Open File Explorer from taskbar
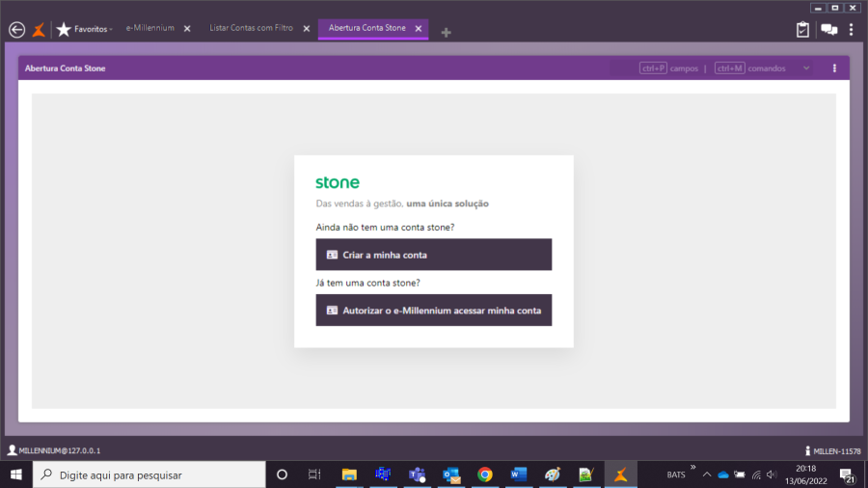The image size is (868, 488). (349, 474)
